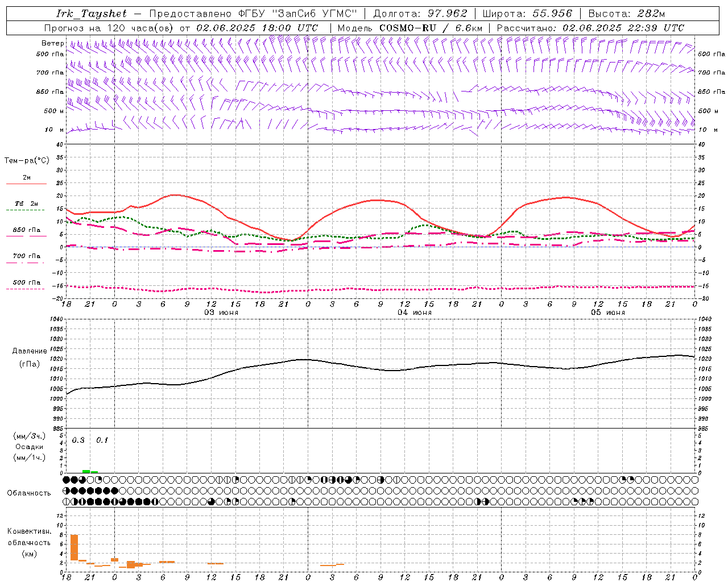728x582 pixels.
Task: Click the forecast text "Прогноз на 120 часа(ов)"
Action: click(109, 28)
